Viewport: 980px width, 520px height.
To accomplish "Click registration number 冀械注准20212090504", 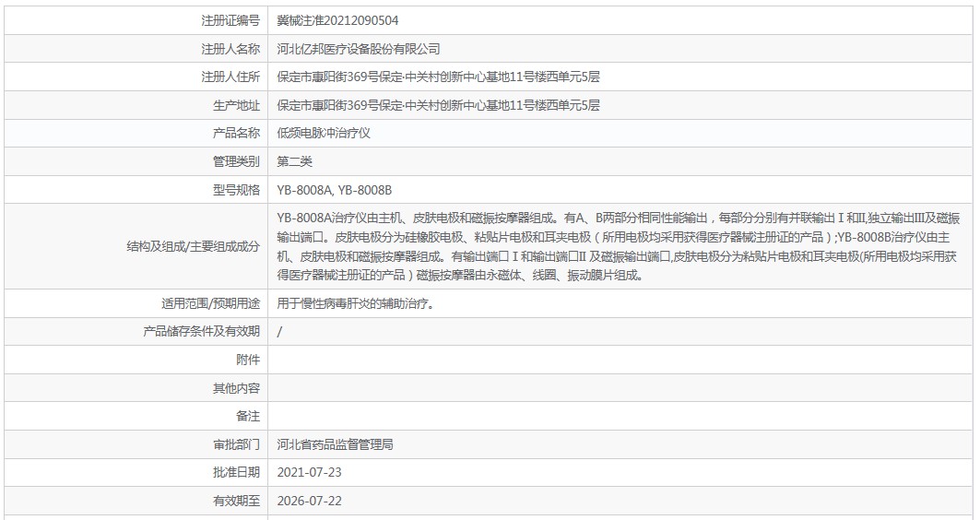I will [x=337, y=20].
